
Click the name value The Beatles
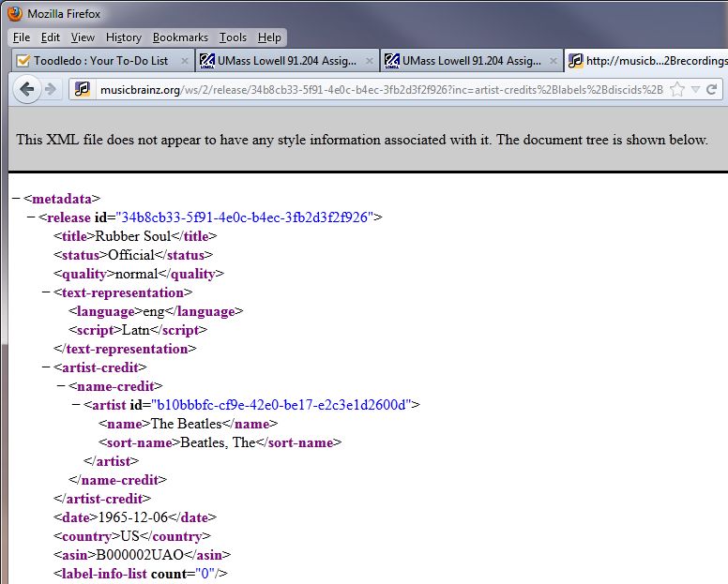pyautogui.click(x=186, y=424)
